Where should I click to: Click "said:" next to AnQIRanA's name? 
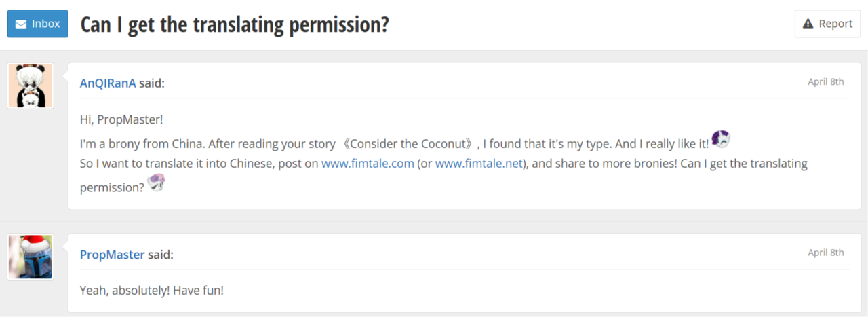[152, 83]
